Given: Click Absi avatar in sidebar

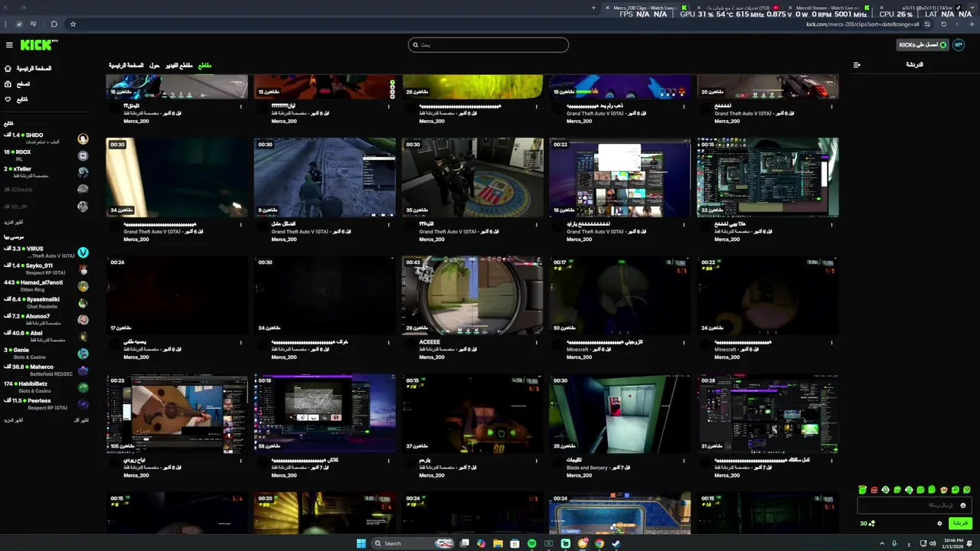Looking at the screenshot, I should (83, 337).
